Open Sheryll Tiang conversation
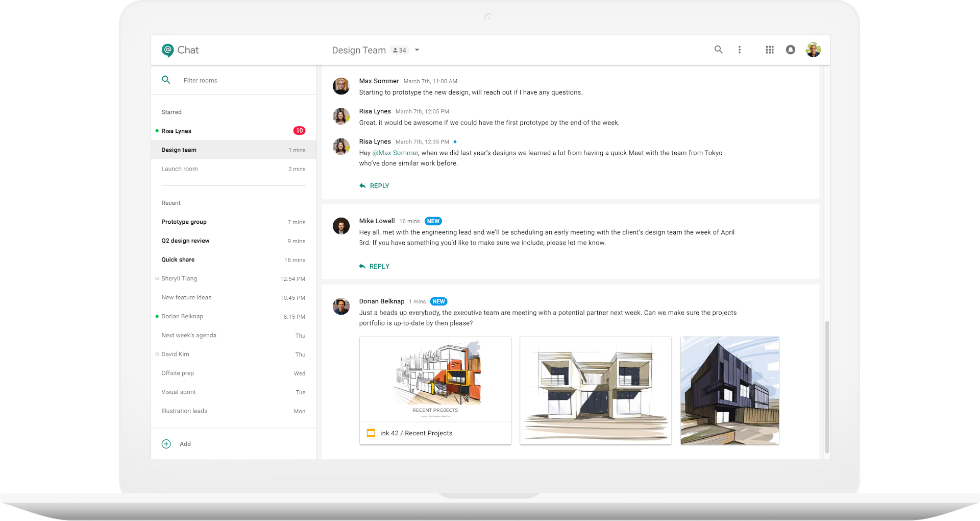 click(234, 278)
